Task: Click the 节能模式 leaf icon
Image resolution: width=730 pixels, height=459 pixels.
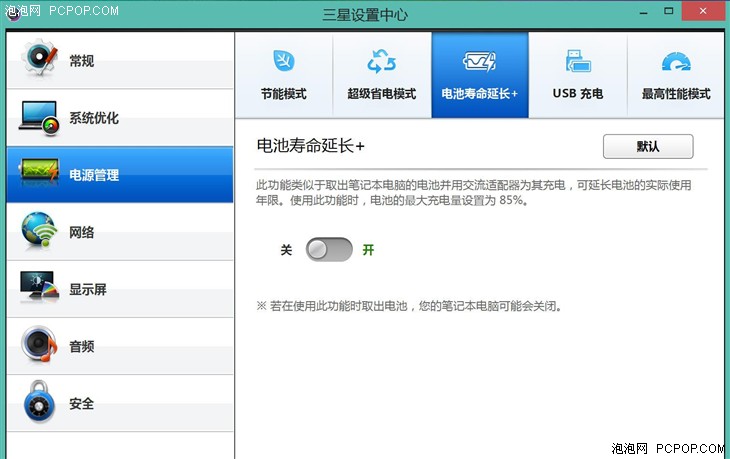Action: coord(284,61)
